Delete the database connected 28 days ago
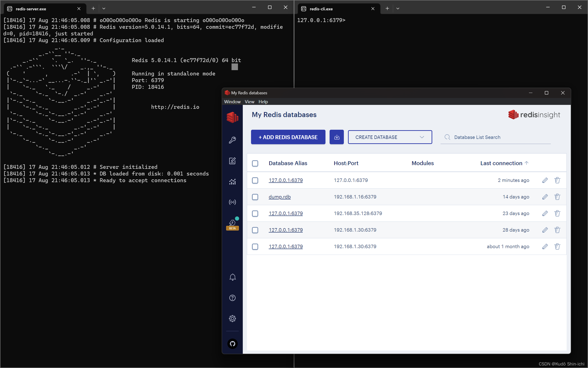Screen dimensions: 588x368 coord(557,230)
